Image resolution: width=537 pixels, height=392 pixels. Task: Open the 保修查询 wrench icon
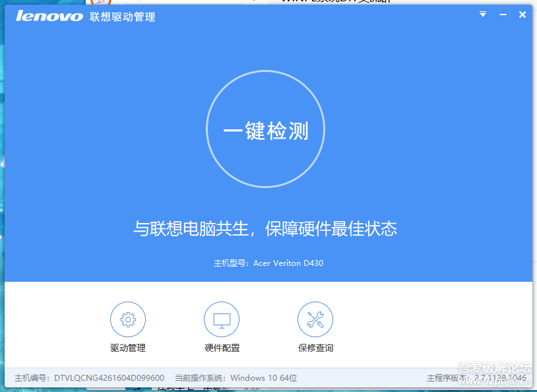[315, 320]
